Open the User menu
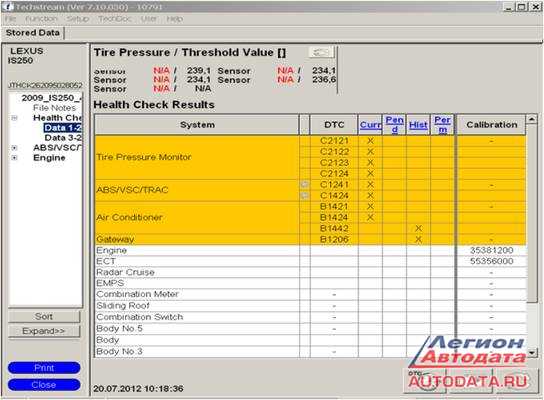This screenshot has height=400, width=544. tap(149, 19)
